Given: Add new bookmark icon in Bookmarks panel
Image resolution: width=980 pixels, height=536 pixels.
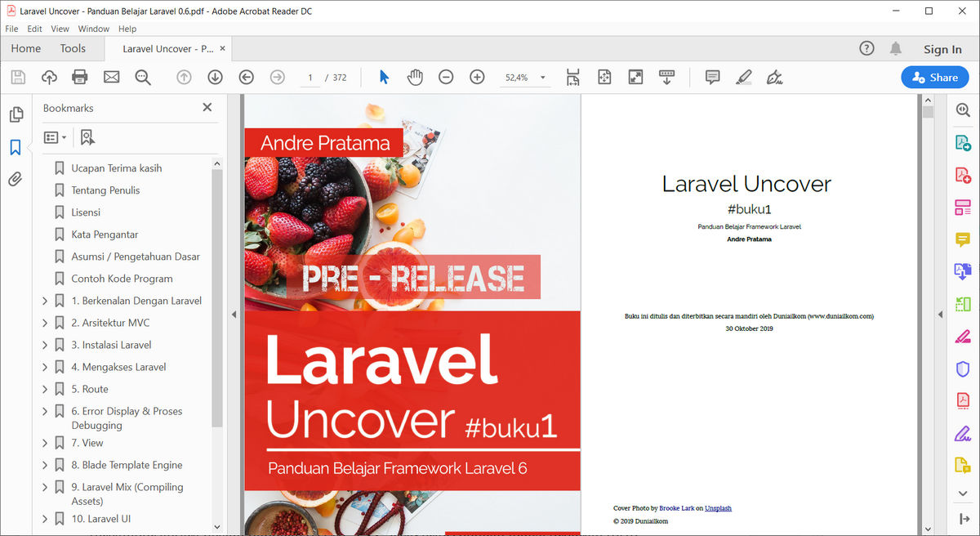Looking at the screenshot, I should click(x=87, y=137).
